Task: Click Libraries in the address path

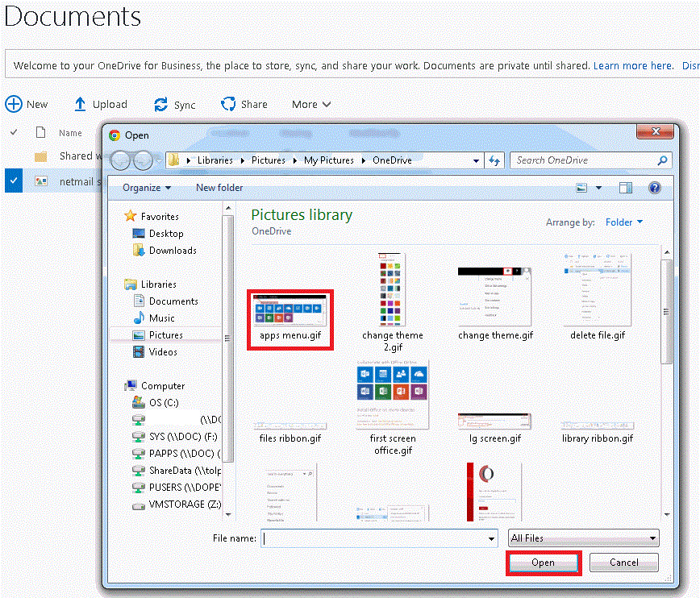Action: [x=215, y=160]
